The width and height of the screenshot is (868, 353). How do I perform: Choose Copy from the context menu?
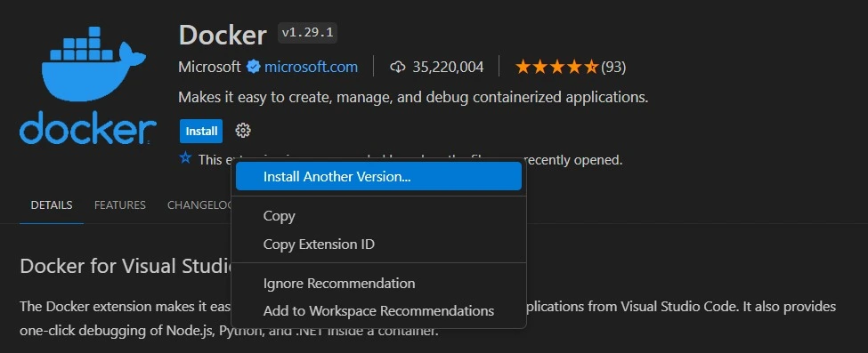point(378,216)
